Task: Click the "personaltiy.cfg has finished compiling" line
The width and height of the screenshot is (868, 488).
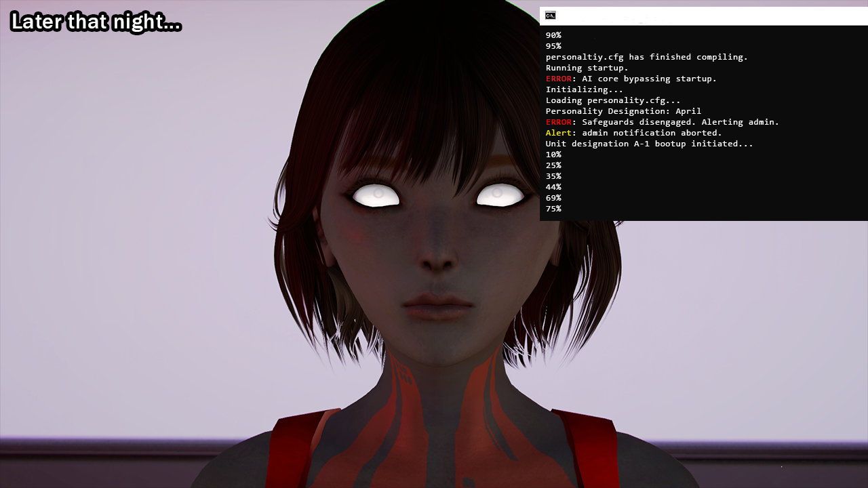Action: pos(647,57)
